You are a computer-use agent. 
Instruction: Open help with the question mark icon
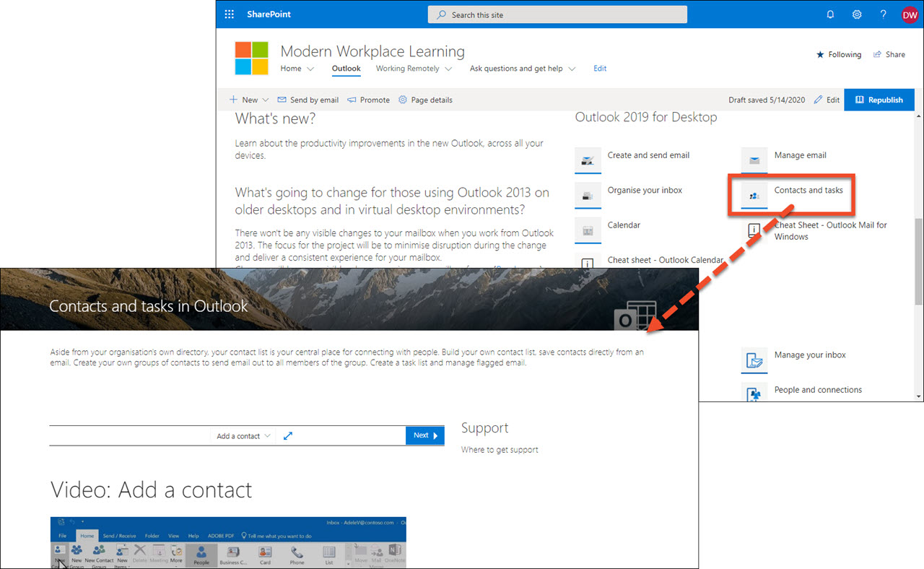tap(883, 14)
